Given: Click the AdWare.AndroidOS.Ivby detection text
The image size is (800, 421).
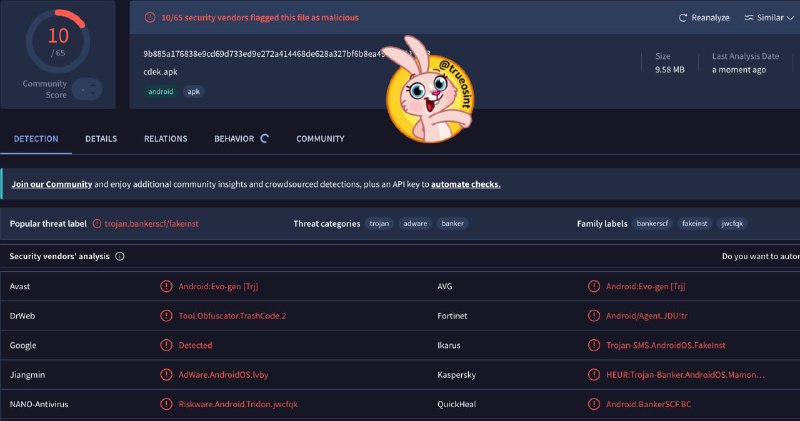Looking at the screenshot, I should coord(223,375).
